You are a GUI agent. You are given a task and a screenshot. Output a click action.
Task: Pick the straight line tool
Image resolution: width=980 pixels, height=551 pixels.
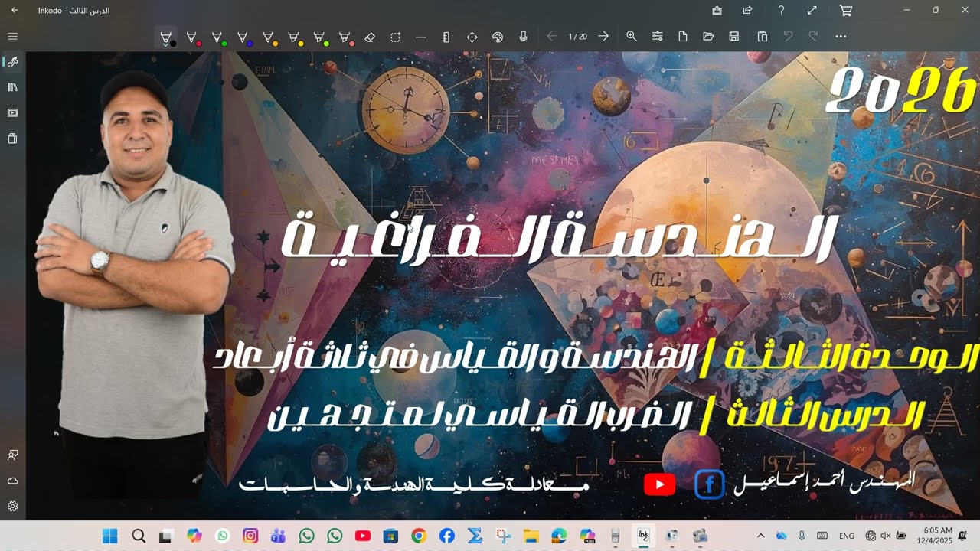(421, 37)
